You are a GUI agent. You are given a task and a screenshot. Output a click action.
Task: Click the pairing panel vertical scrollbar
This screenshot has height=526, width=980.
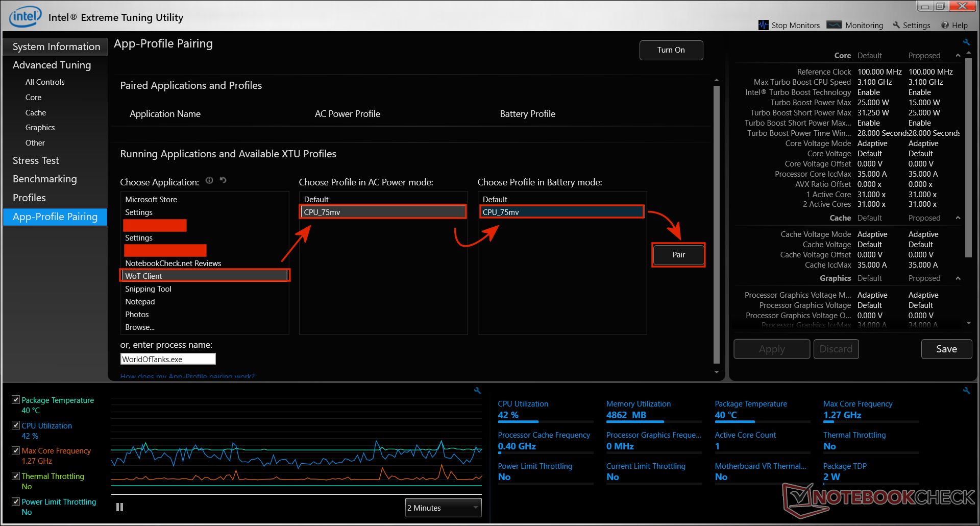click(x=716, y=225)
